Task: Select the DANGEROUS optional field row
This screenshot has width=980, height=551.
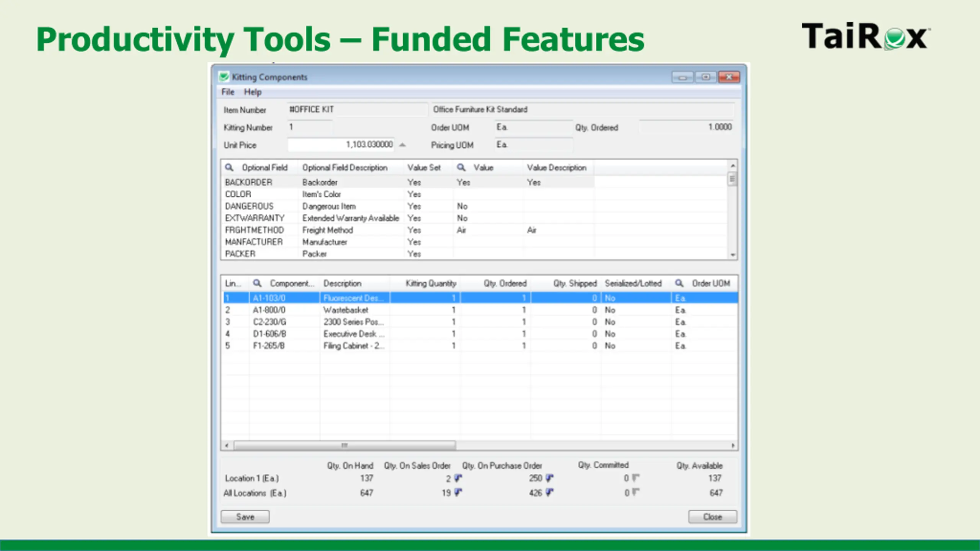Action: pyautogui.click(x=408, y=206)
